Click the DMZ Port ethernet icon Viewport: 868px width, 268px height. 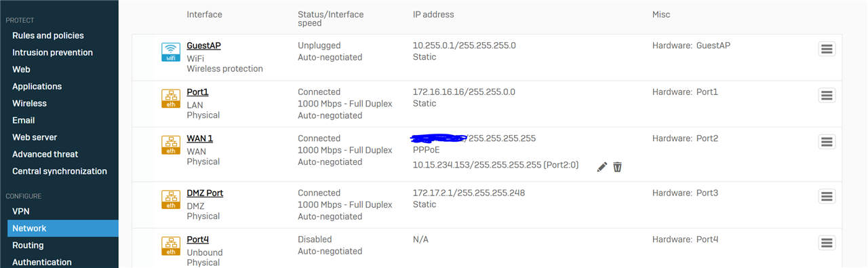171,199
